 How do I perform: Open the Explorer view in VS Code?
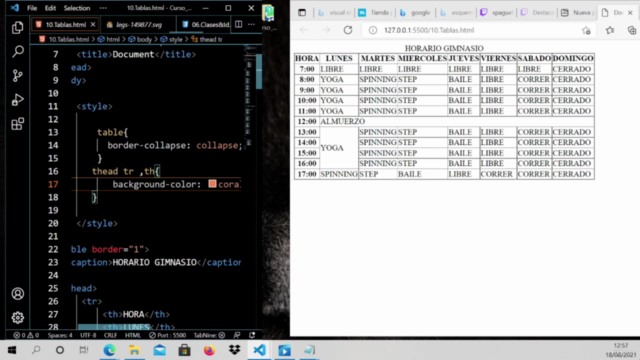[18, 27]
